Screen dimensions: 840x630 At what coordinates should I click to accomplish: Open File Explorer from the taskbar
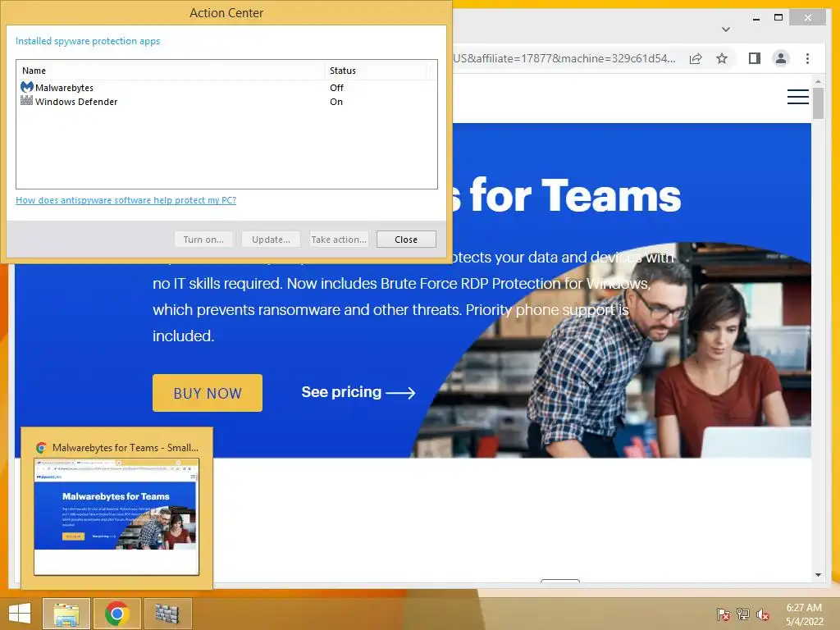[x=66, y=614]
